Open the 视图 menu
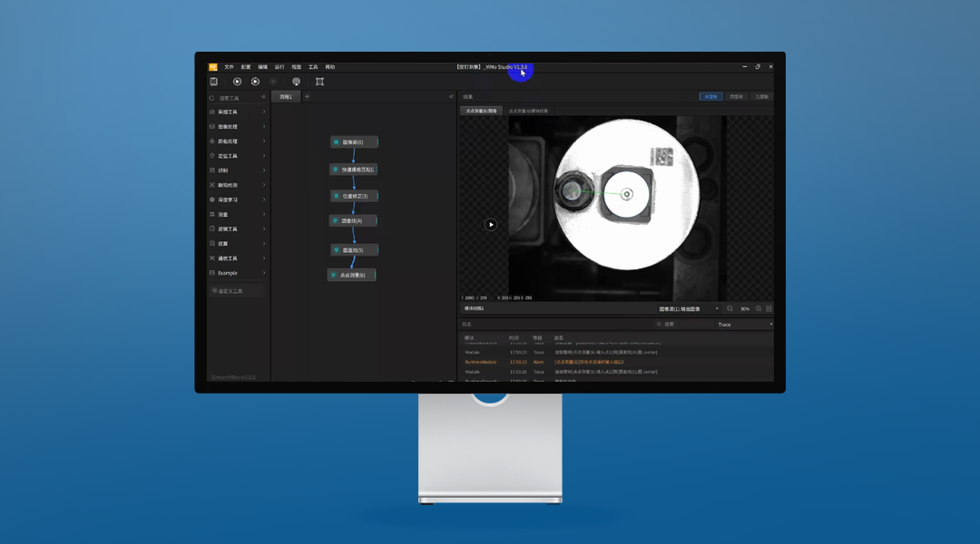 click(296, 67)
